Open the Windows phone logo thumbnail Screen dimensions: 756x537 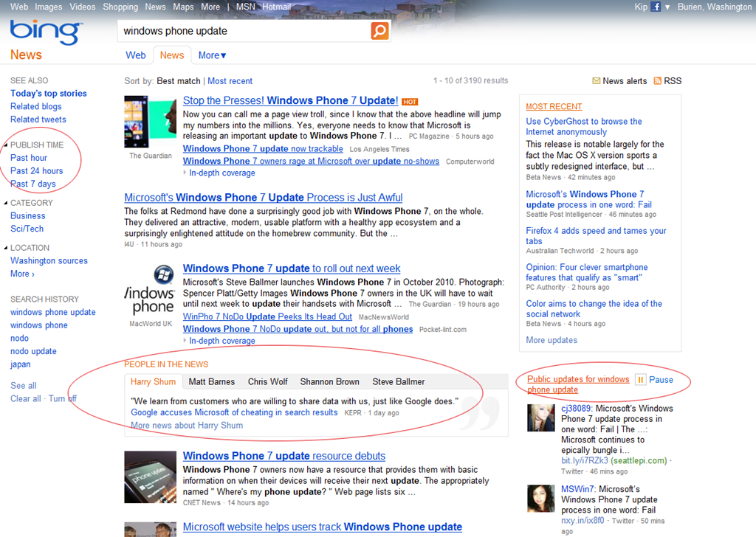pyautogui.click(x=150, y=290)
